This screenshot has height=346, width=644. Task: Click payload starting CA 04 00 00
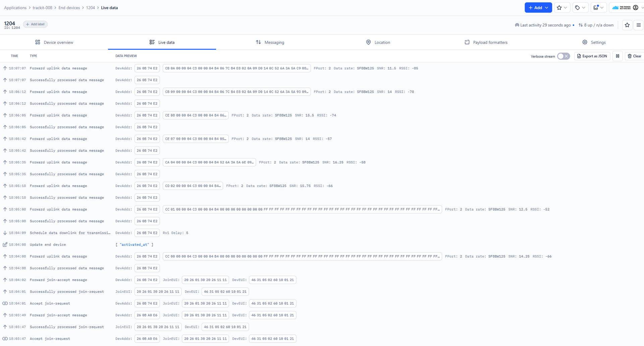(209, 162)
